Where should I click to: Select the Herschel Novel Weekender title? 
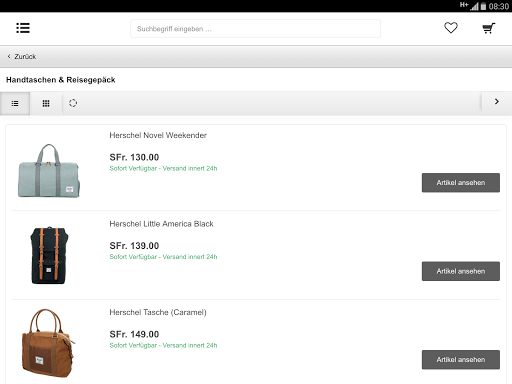point(158,135)
